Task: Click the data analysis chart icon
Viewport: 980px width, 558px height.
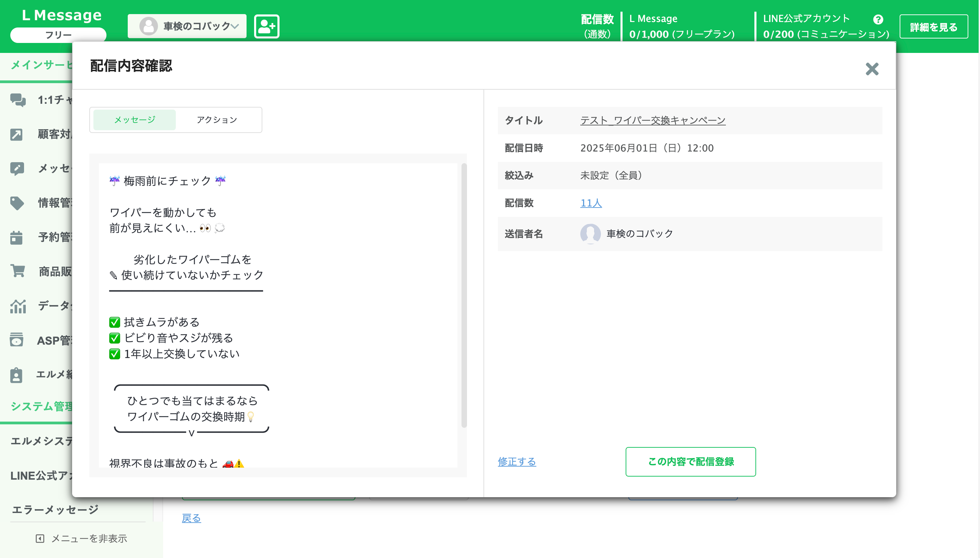Action: pyautogui.click(x=18, y=306)
